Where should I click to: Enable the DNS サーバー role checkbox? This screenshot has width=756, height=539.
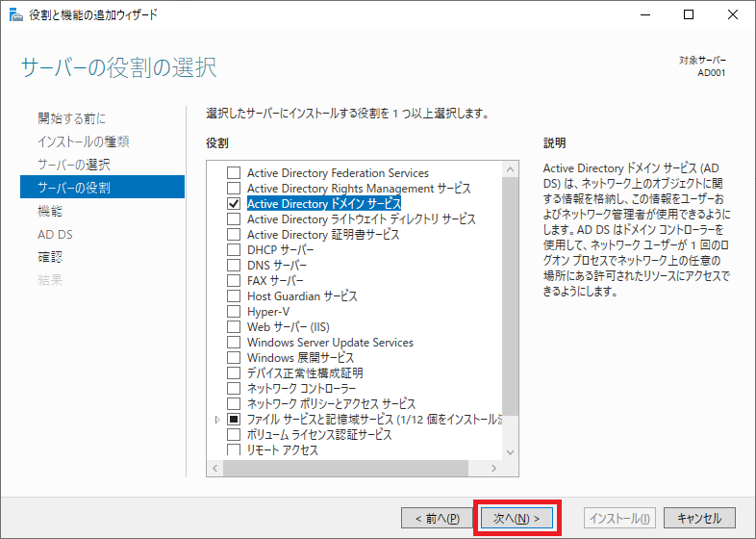[x=234, y=266]
